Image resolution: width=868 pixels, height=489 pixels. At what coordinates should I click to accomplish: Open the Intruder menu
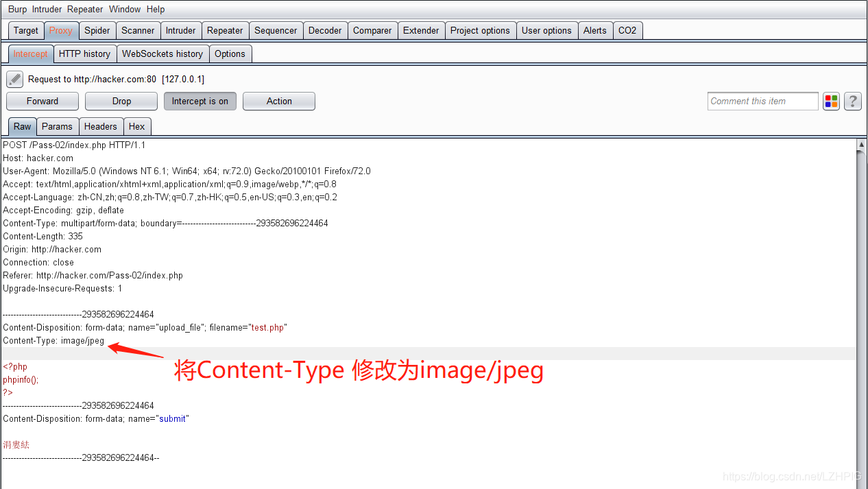[47, 10]
